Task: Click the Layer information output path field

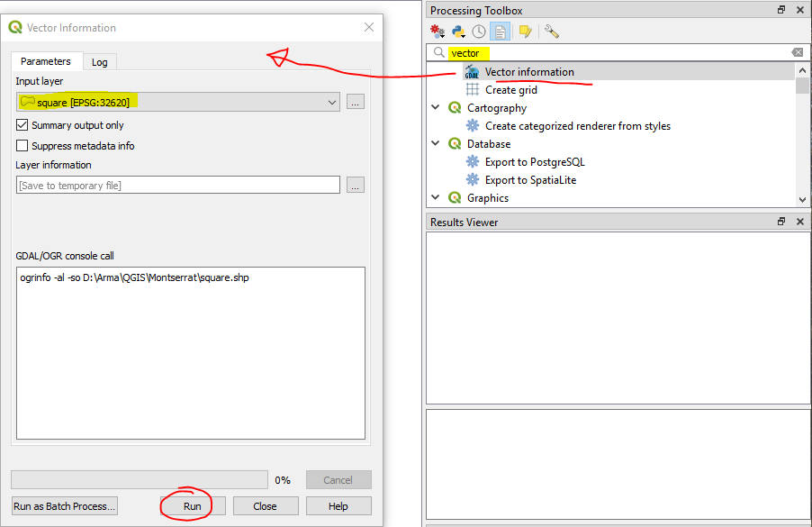Action: coord(177,185)
